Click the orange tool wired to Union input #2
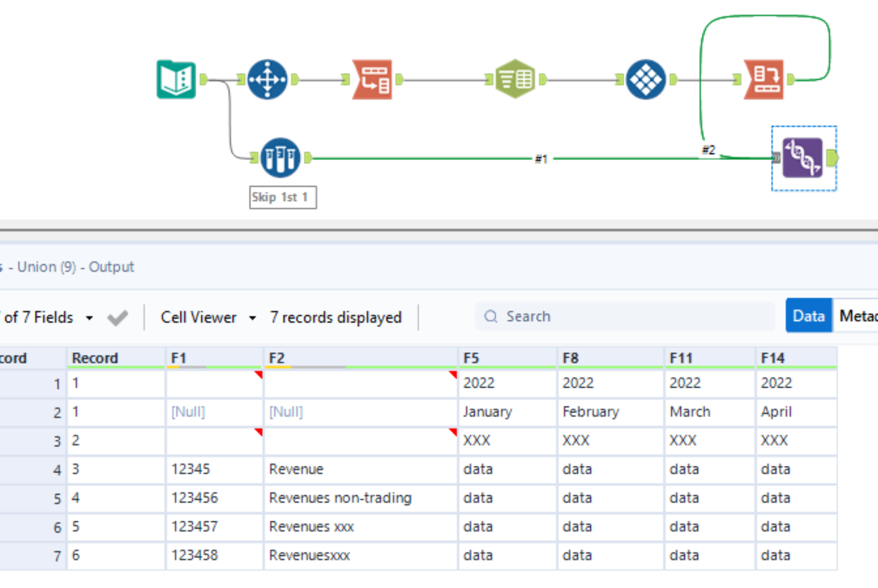This screenshot has height=588, width=878. tap(764, 79)
